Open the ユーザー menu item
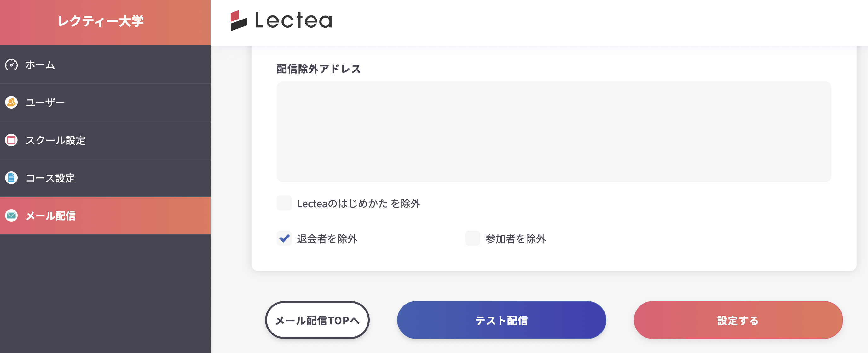This screenshot has width=868, height=353. click(45, 102)
